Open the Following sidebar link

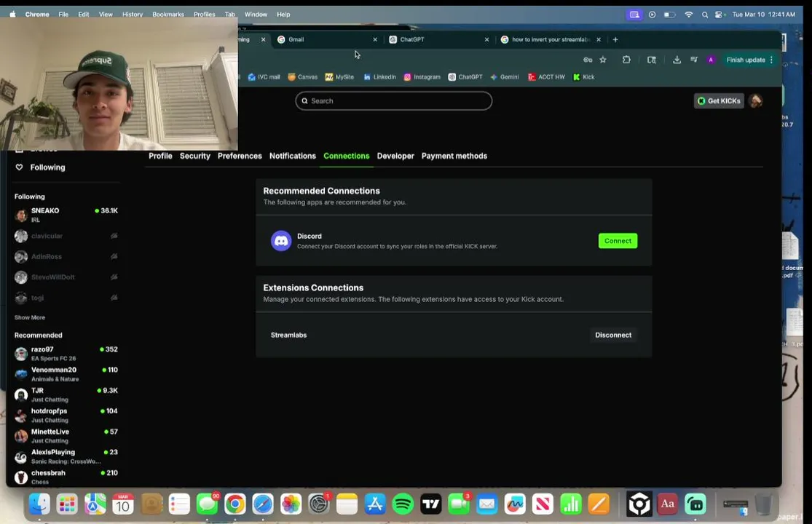pos(47,167)
